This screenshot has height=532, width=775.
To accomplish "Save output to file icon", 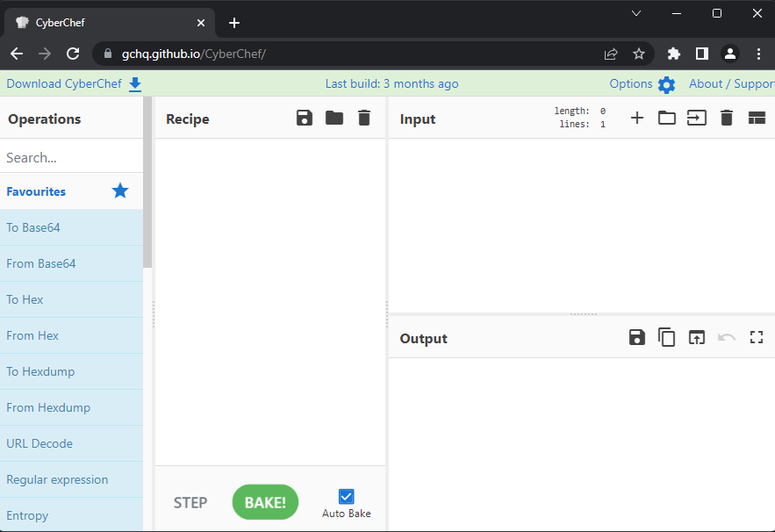I will click(637, 338).
